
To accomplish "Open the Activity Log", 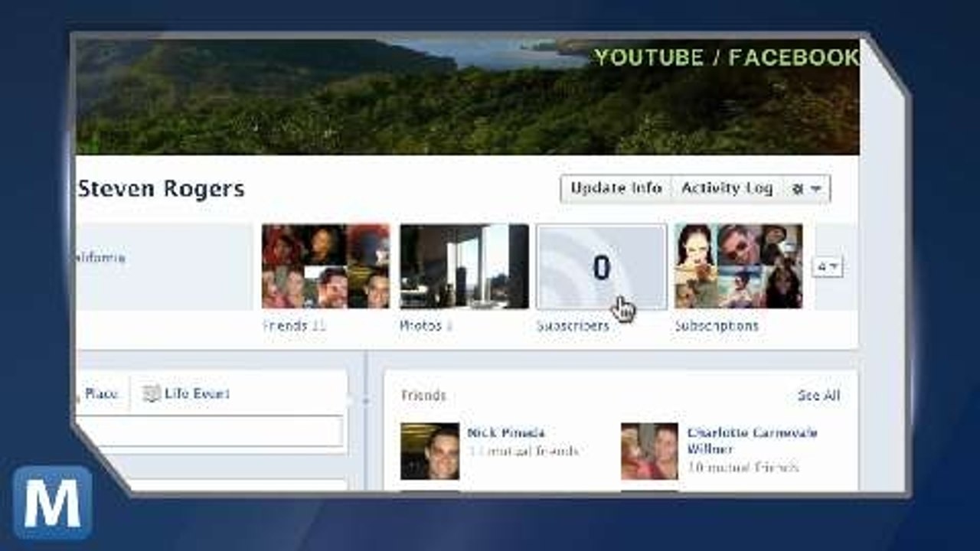I will [x=727, y=188].
